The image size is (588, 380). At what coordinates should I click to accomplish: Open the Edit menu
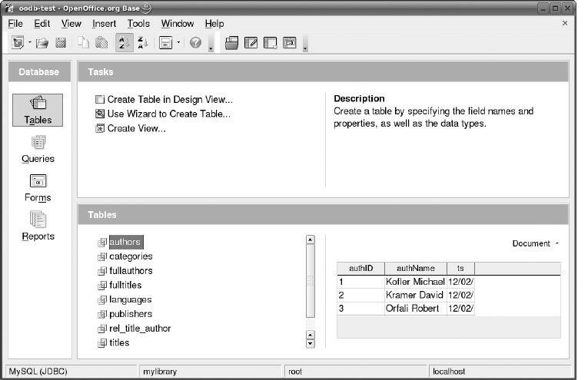pyautogui.click(x=42, y=24)
